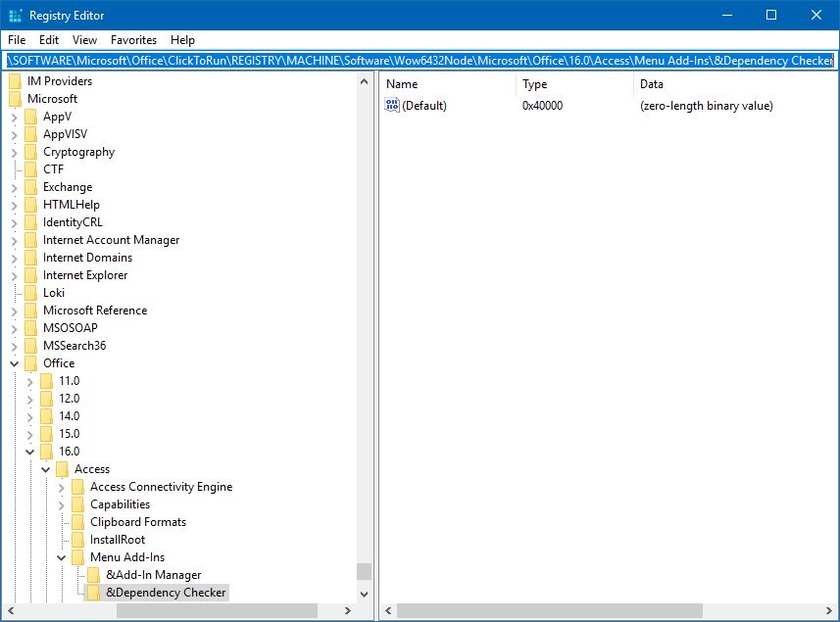Open the File menu
This screenshot has width=840, height=622.
[x=17, y=40]
